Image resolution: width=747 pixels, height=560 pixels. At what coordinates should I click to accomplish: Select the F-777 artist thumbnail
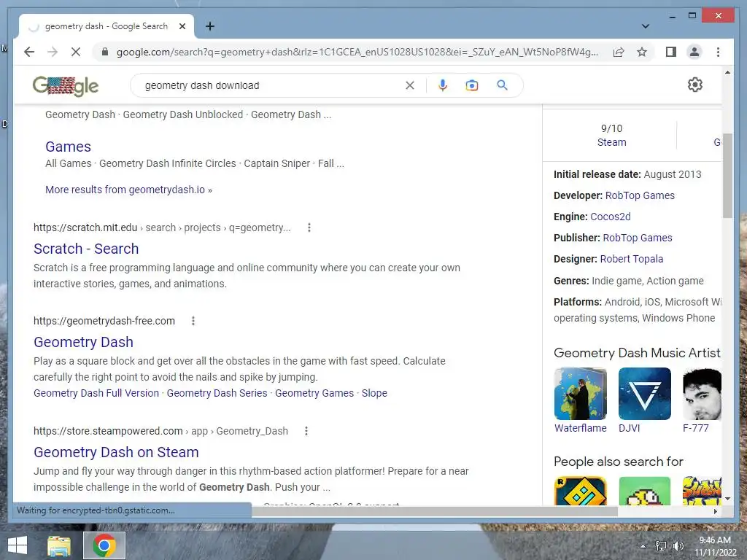pyautogui.click(x=703, y=393)
